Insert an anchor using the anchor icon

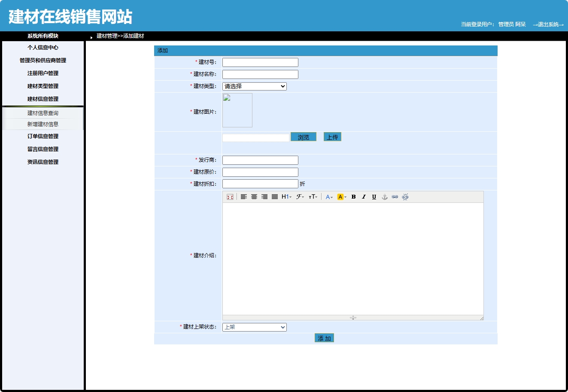384,196
